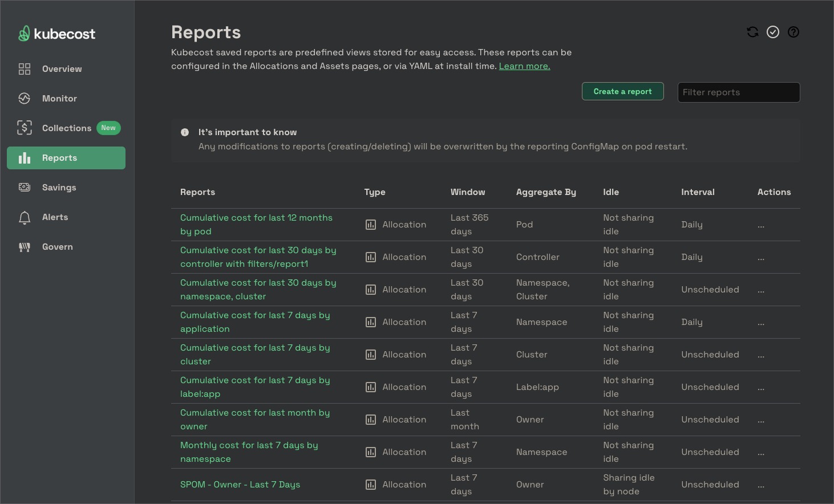Click the Reports column header
The height and width of the screenshot is (504, 834).
(197, 192)
